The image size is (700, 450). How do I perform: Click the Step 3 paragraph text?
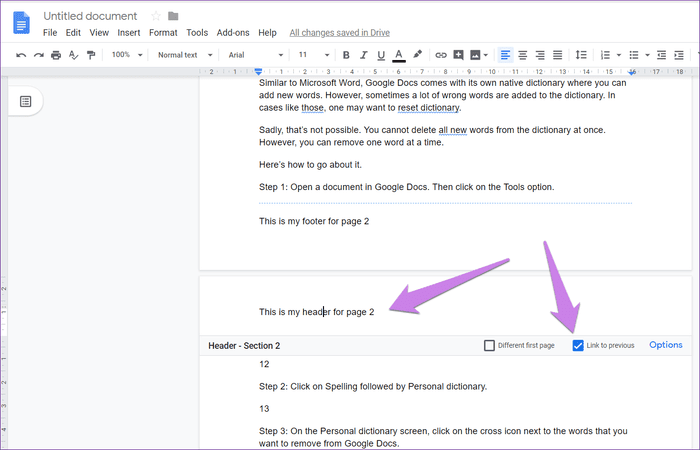(443, 437)
